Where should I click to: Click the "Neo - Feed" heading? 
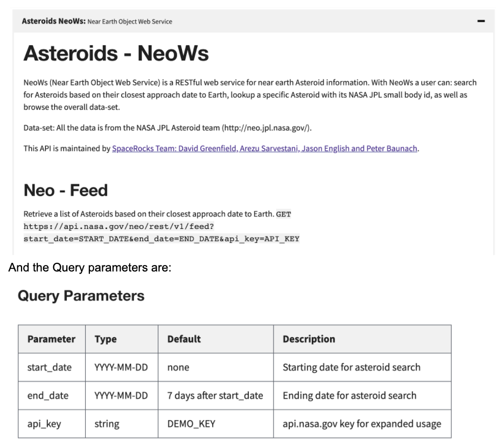66,190
